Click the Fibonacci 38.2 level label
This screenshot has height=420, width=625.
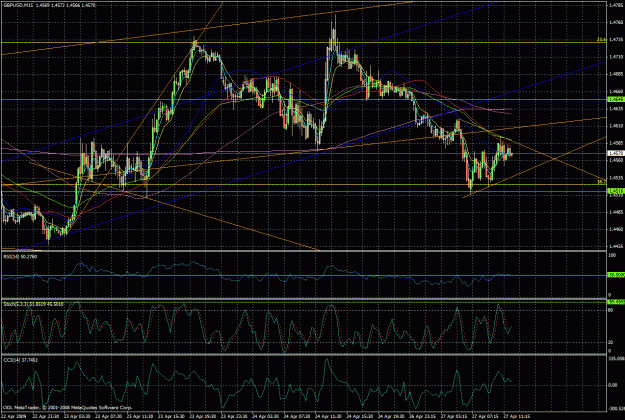pyautogui.click(x=601, y=182)
